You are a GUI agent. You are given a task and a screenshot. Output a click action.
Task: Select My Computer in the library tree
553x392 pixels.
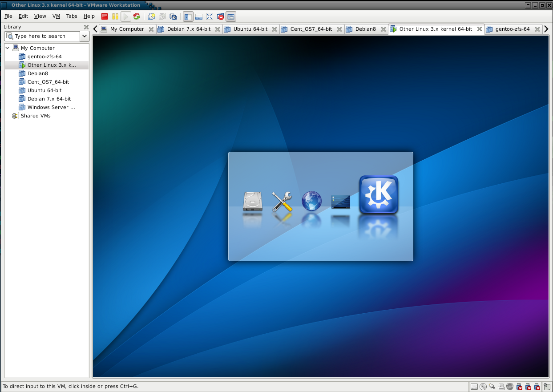tap(38, 48)
